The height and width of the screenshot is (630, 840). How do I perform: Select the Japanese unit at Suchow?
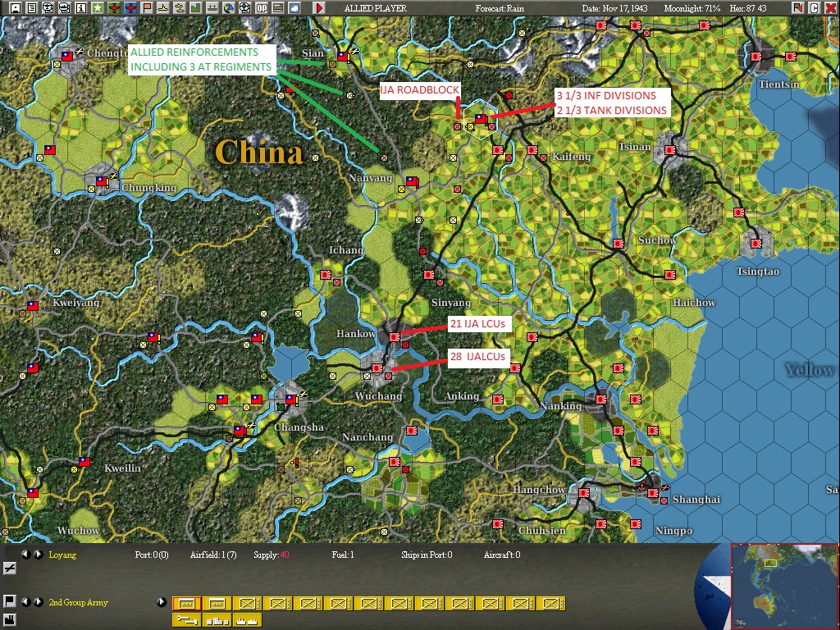click(x=619, y=243)
